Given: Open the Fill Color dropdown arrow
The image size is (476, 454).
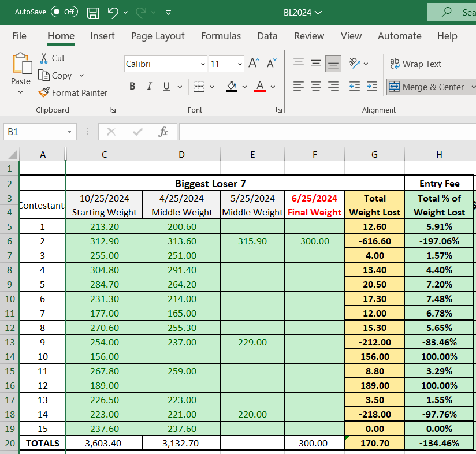Looking at the screenshot, I should [x=244, y=87].
